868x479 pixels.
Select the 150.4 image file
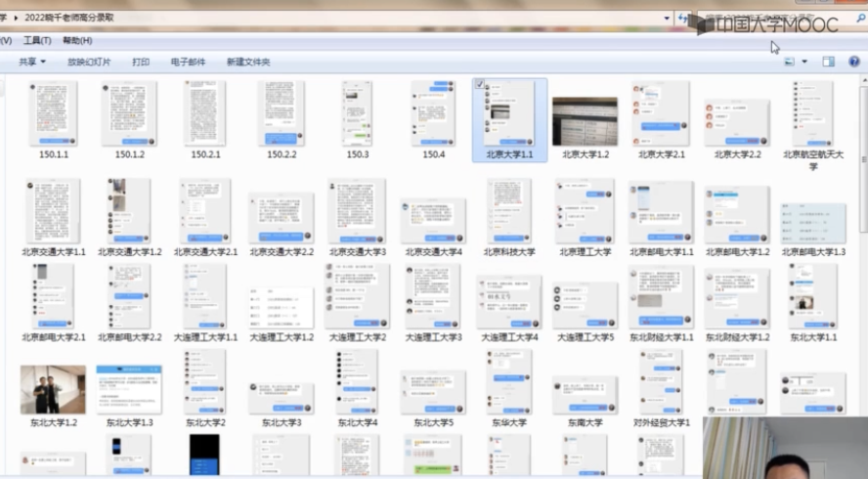(x=433, y=113)
